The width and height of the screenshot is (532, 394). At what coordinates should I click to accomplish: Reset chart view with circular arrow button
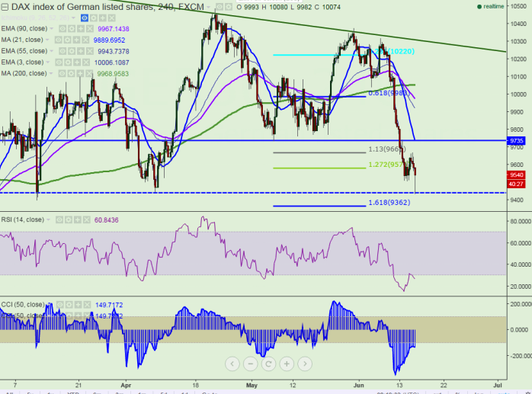pos(268,364)
